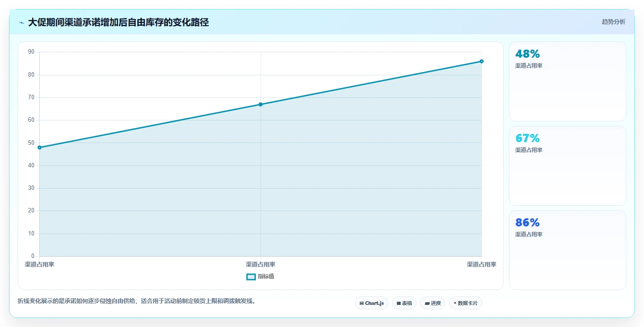The height and width of the screenshot is (327, 644).
Task: Click the chart title 大促期间渠道承诺增加后自由库存的变化路径
Action: [118, 23]
